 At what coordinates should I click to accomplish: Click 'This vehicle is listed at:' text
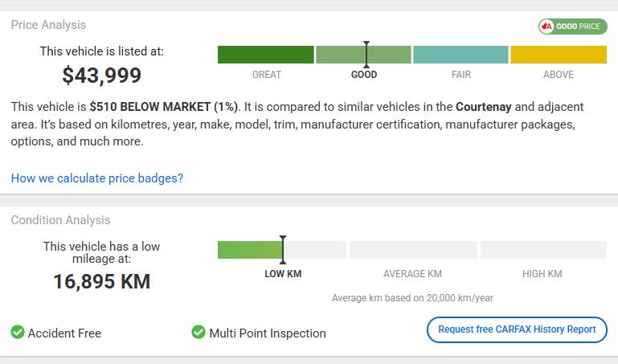102,51
